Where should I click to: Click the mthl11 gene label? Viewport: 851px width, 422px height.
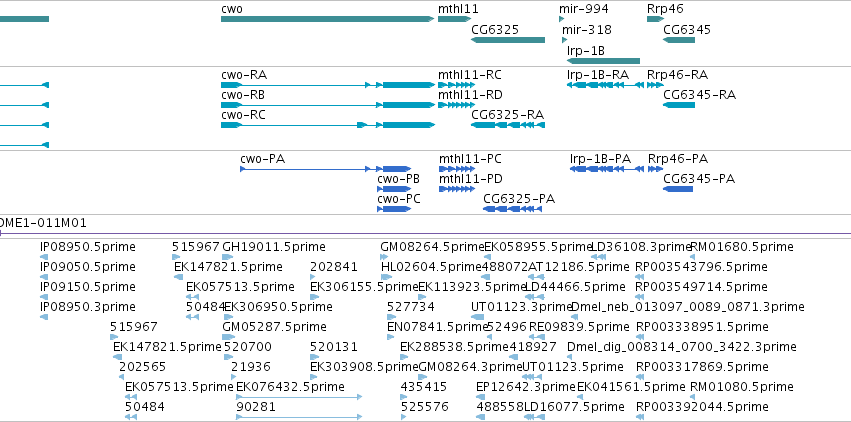(458, 9)
